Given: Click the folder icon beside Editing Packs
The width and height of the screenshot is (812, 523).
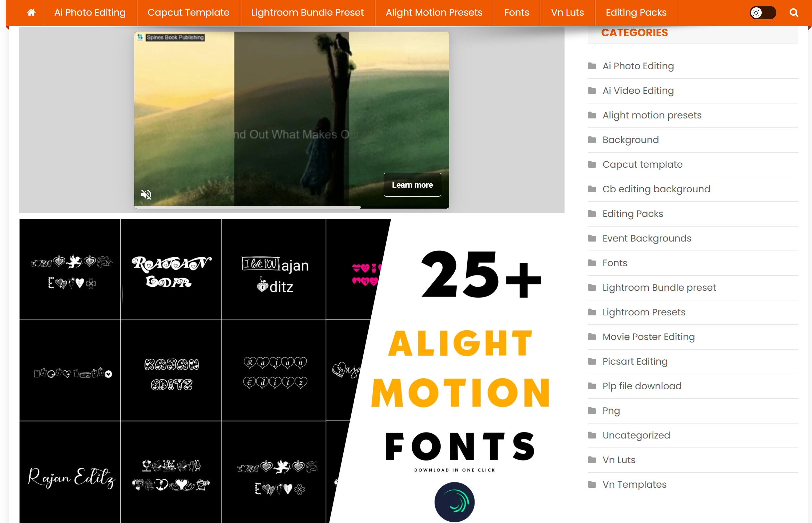Looking at the screenshot, I should pos(592,214).
